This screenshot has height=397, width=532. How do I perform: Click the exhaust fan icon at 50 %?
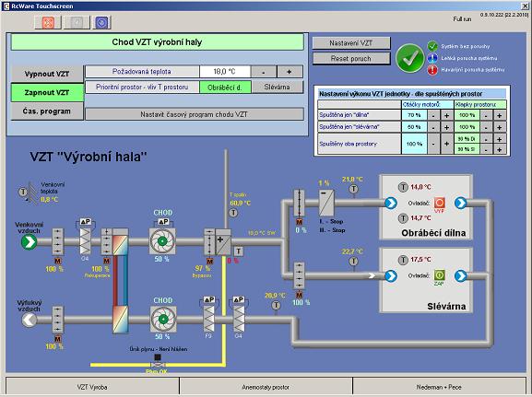click(163, 319)
